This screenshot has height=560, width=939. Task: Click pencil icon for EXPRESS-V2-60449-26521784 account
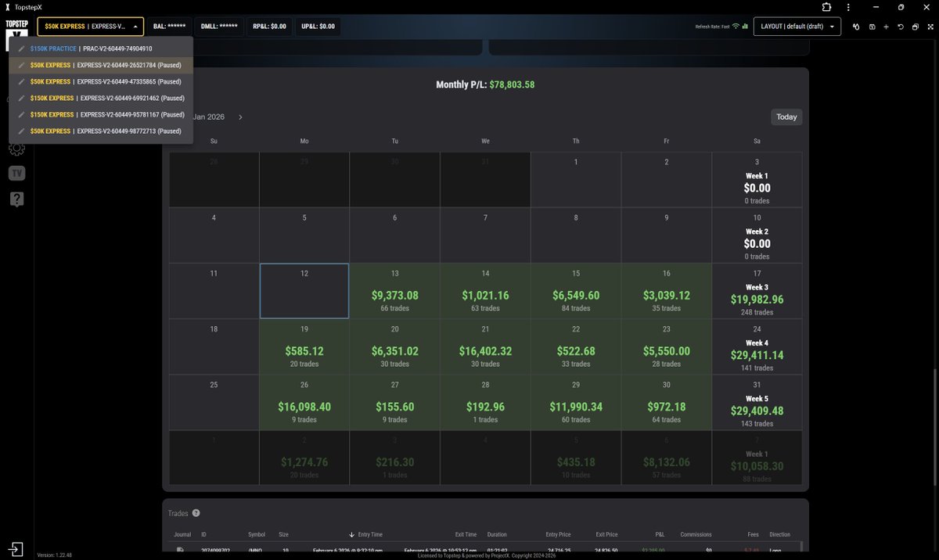pos(21,65)
